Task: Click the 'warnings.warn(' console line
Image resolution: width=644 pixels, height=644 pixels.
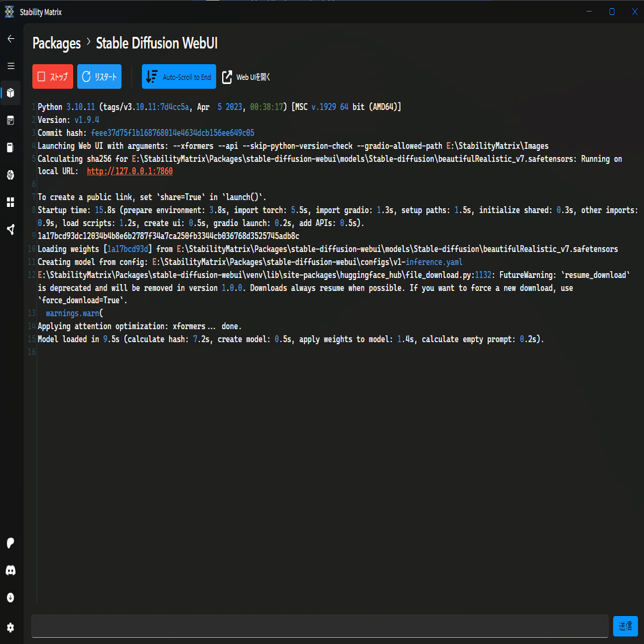Action: tap(74, 313)
